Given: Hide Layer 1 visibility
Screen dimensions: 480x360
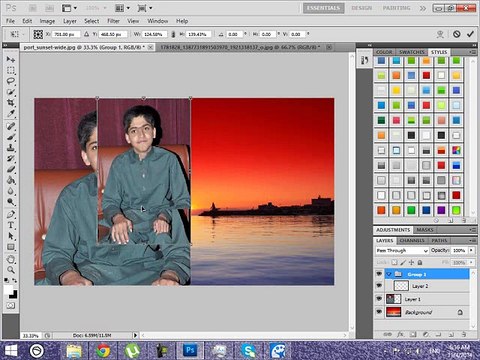Looking at the screenshot, I should tap(379, 299).
